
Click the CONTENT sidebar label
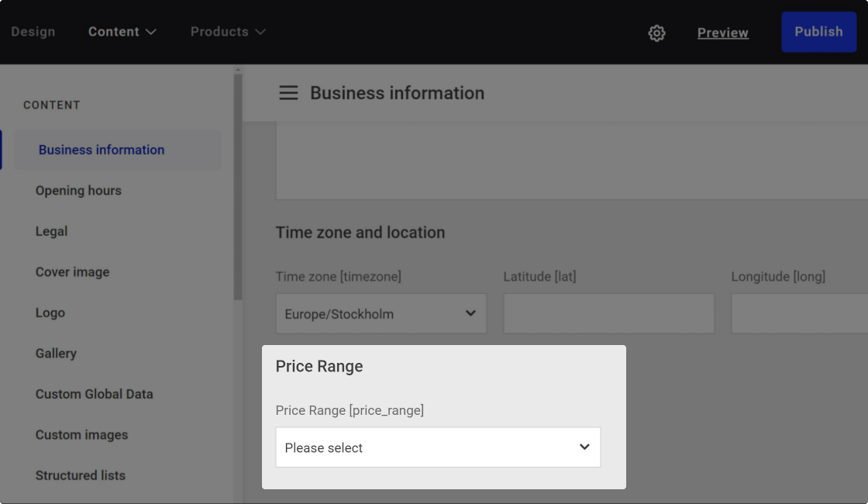pyautogui.click(x=51, y=105)
